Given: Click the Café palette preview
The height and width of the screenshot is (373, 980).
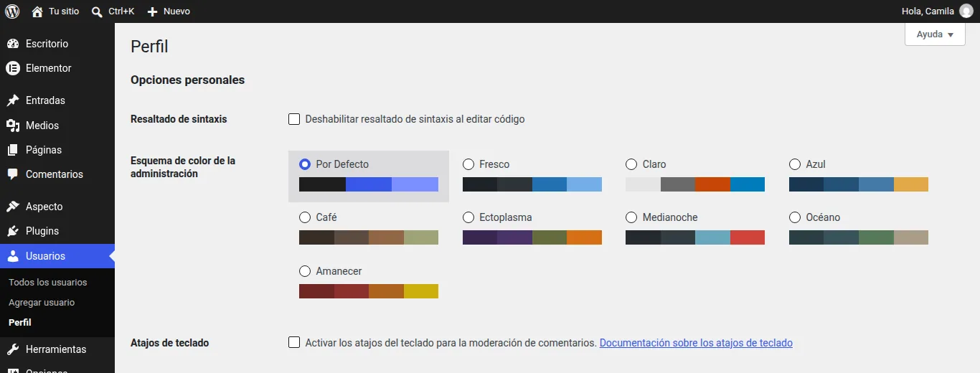Looking at the screenshot, I should [x=369, y=237].
